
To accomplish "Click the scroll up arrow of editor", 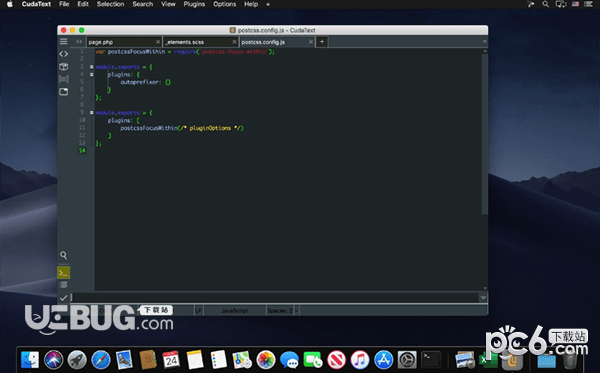I will tap(485, 51).
